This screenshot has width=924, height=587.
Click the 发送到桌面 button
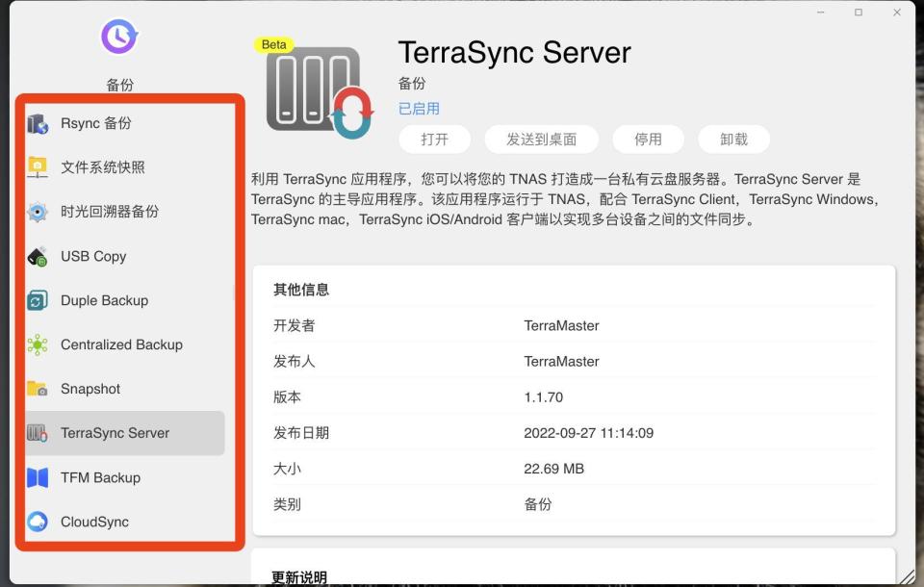pyautogui.click(x=542, y=140)
